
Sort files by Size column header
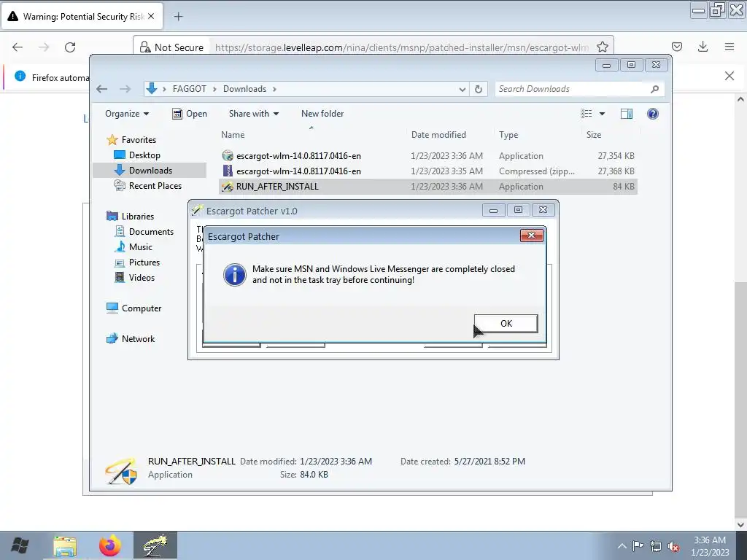point(611,135)
